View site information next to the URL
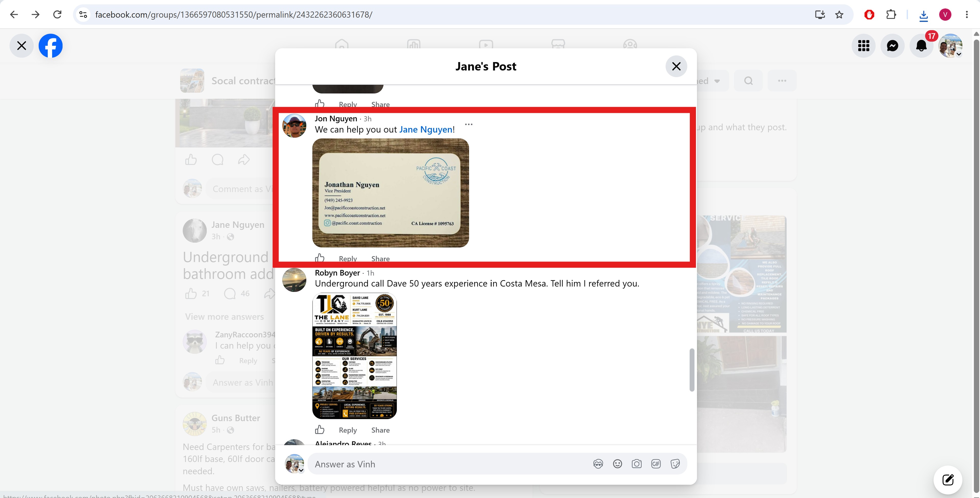This screenshot has height=498, width=980. [x=83, y=15]
